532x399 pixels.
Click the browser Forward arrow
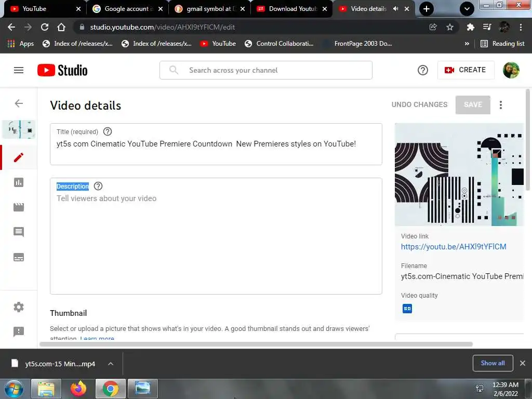pos(28,27)
